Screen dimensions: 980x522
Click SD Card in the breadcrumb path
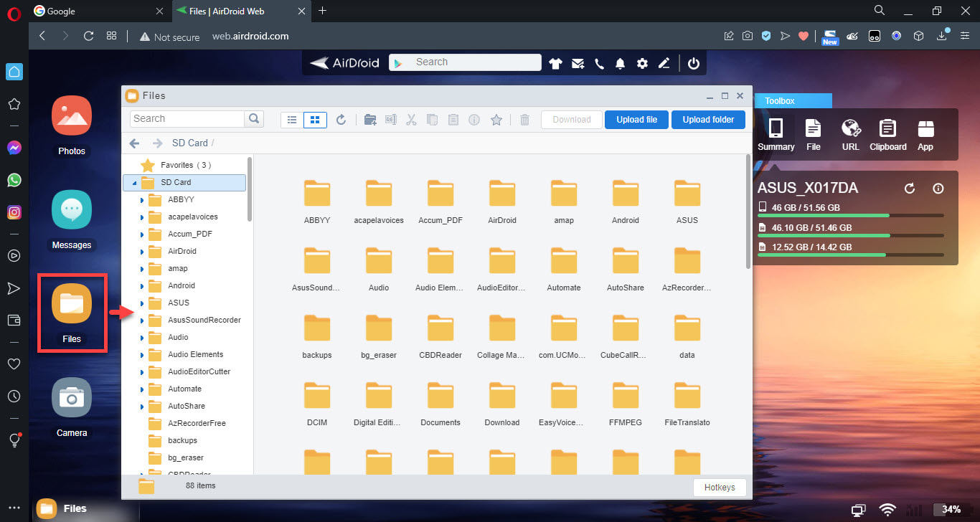coord(190,143)
